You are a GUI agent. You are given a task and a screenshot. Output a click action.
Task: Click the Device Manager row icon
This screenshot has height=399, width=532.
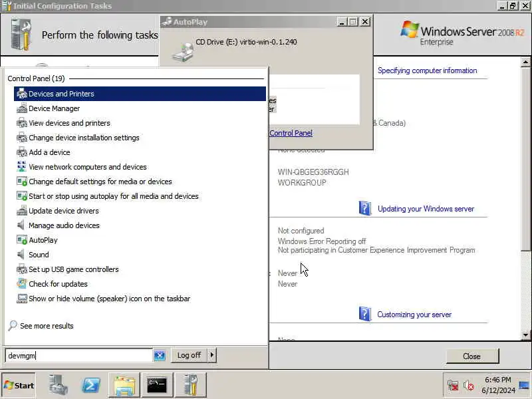click(x=22, y=108)
